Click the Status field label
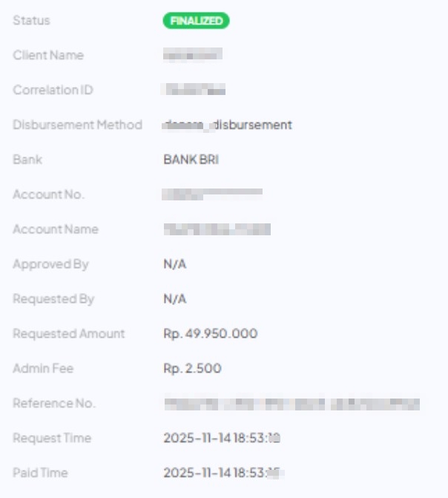The image size is (448, 498). pos(31,21)
